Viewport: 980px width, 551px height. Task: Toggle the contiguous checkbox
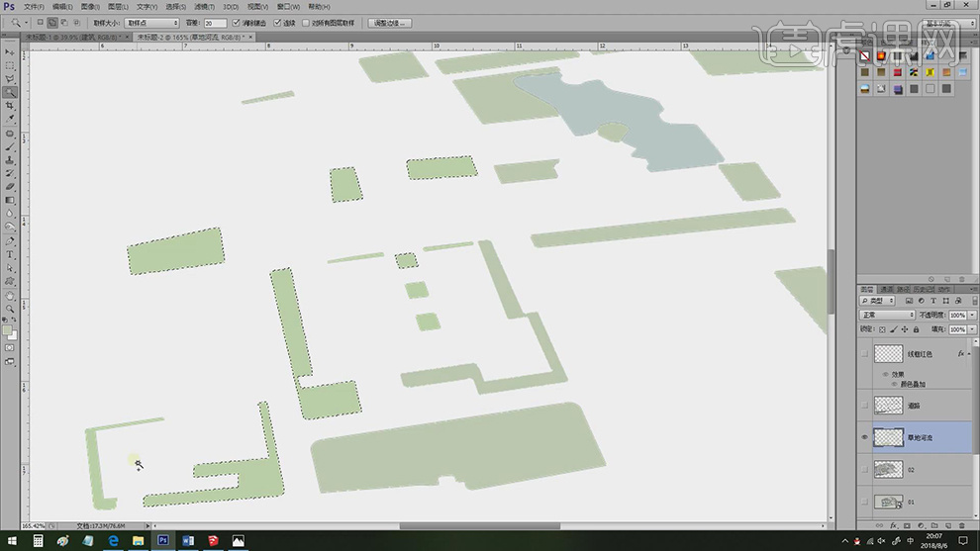click(x=277, y=23)
